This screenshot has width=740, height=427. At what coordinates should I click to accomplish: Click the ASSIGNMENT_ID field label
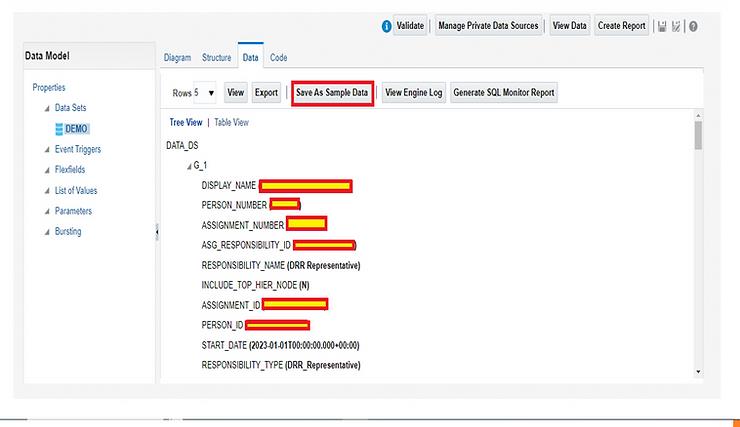(231, 305)
